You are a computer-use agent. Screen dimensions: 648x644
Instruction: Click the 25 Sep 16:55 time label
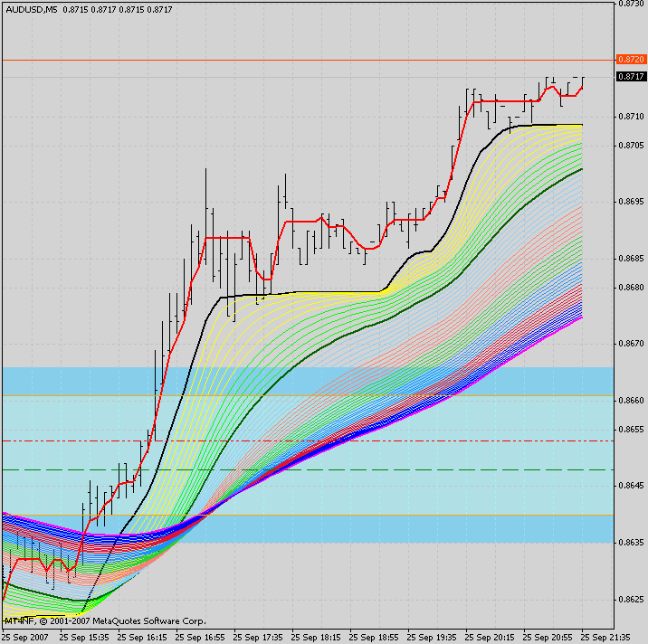pyautogui.click(x=200, y=638)
